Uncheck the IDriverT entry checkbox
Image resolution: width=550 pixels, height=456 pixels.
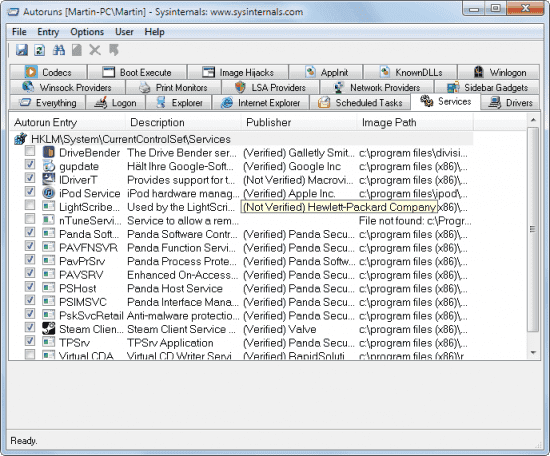(30, 178)
